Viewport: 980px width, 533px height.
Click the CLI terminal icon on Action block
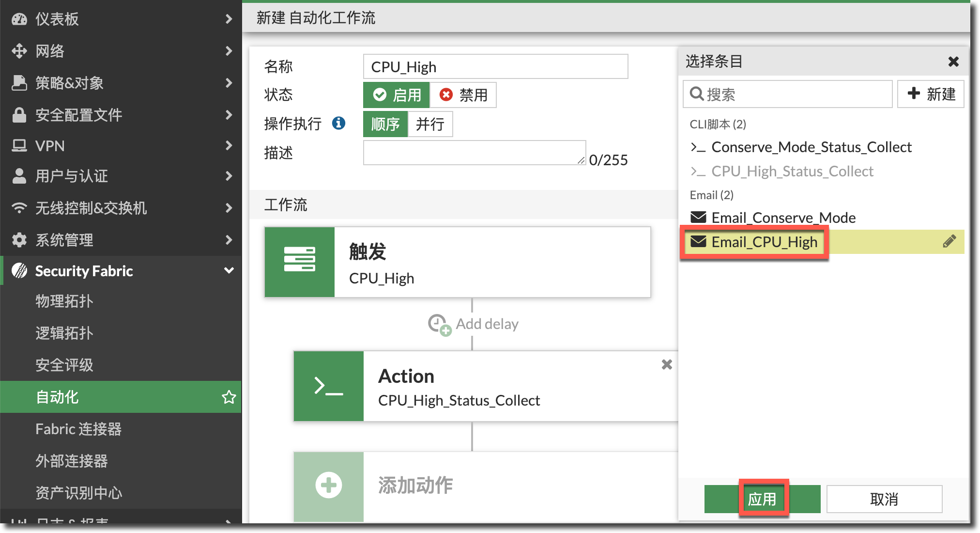click(329, 386)
